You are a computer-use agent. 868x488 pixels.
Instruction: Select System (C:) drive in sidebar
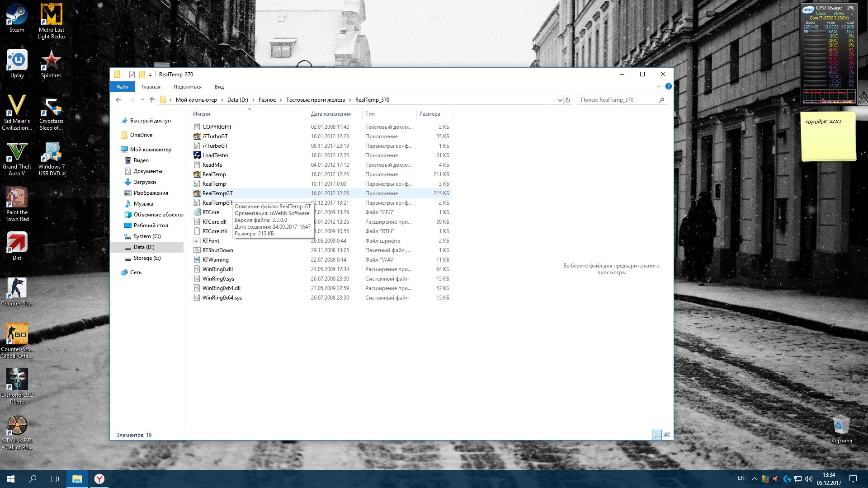point(147,236)
